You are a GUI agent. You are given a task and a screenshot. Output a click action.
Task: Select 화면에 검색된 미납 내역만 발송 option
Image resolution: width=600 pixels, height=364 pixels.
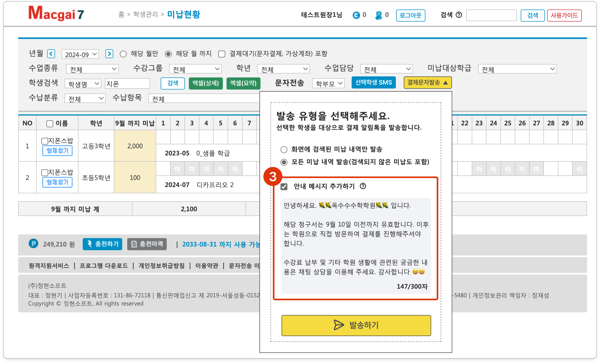tap(284, 150)
